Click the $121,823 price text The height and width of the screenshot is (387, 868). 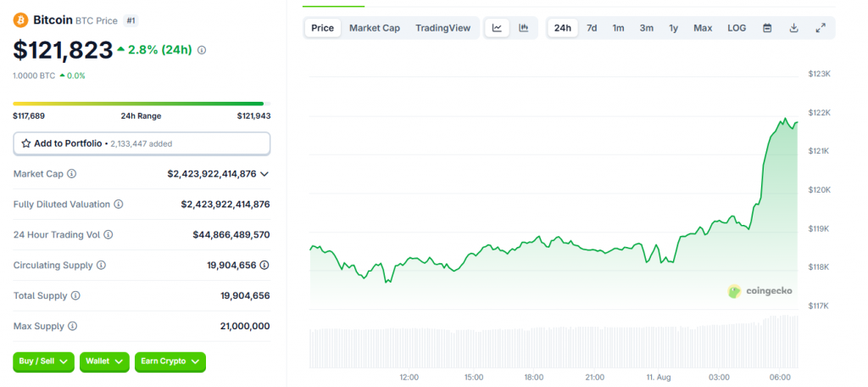tap(63, 50)
